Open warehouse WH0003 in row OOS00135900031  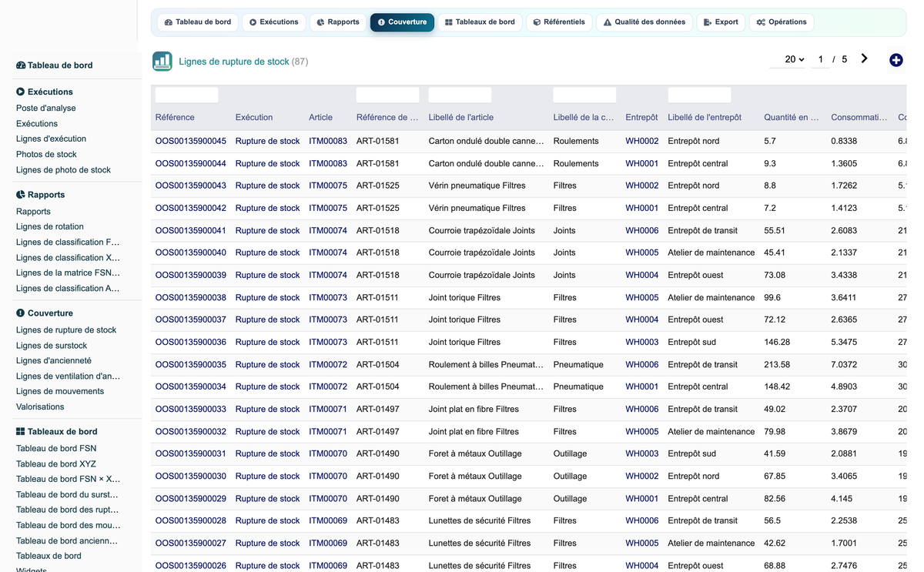pyautogui.click(x=642, y=453)
